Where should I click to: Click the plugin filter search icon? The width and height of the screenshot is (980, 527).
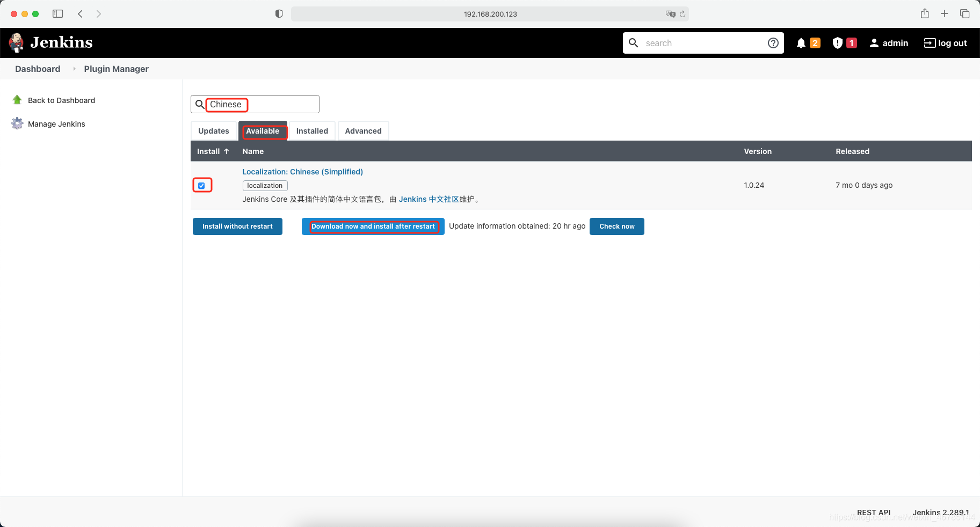tap(199, 104)
